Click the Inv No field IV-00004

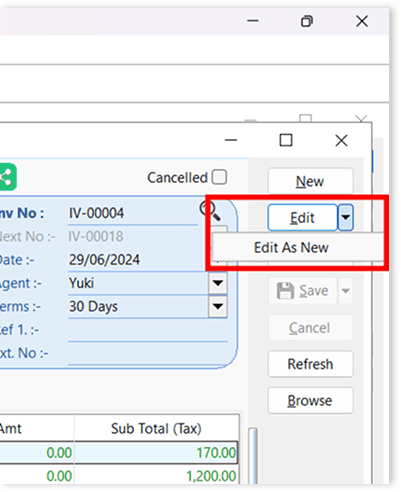[133, 213]
